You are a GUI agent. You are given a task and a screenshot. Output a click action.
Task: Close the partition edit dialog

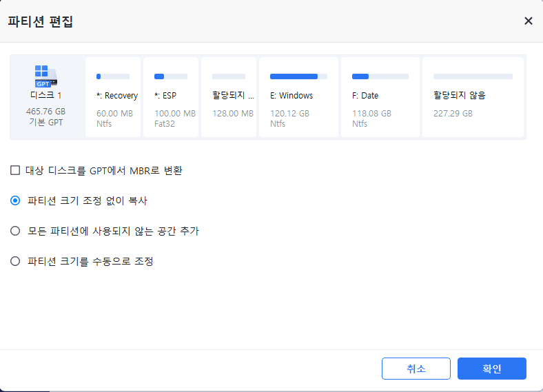528,21
